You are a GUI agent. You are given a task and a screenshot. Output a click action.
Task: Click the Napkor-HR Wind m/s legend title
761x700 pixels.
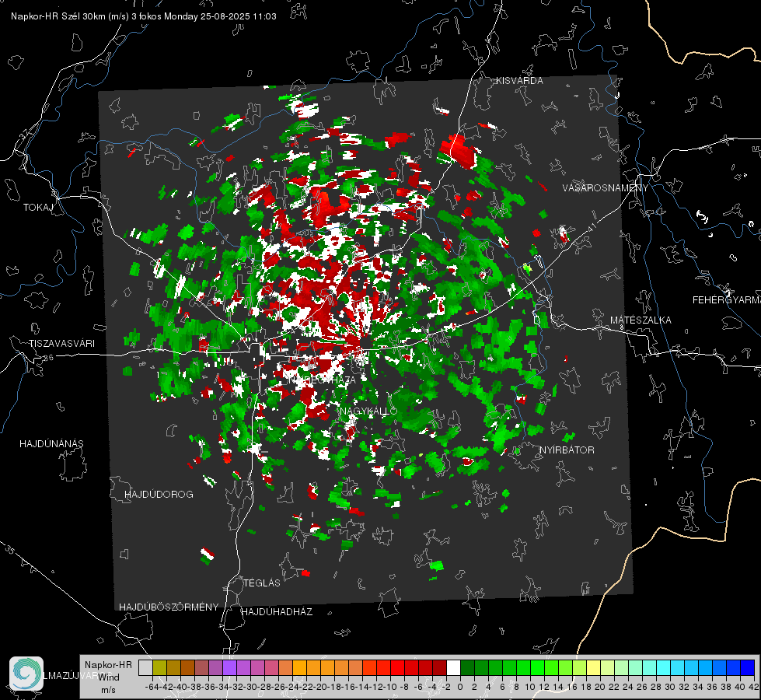108,677
